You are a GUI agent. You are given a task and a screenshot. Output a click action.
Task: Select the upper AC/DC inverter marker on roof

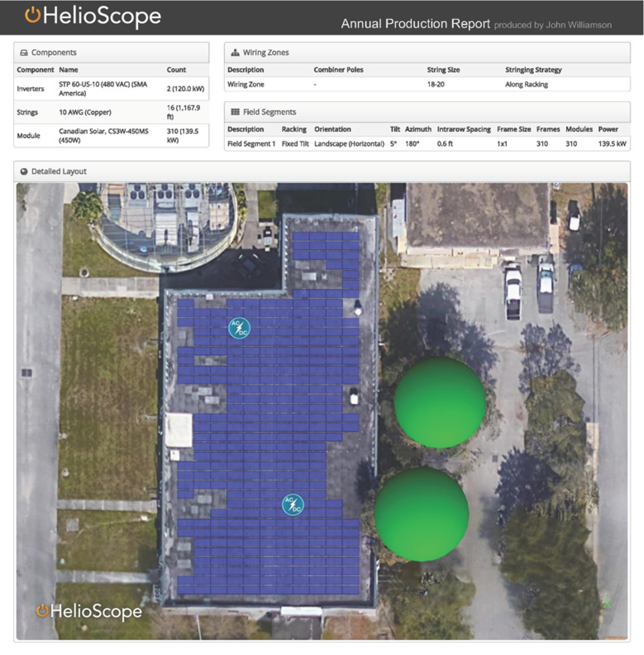(239, 328)
